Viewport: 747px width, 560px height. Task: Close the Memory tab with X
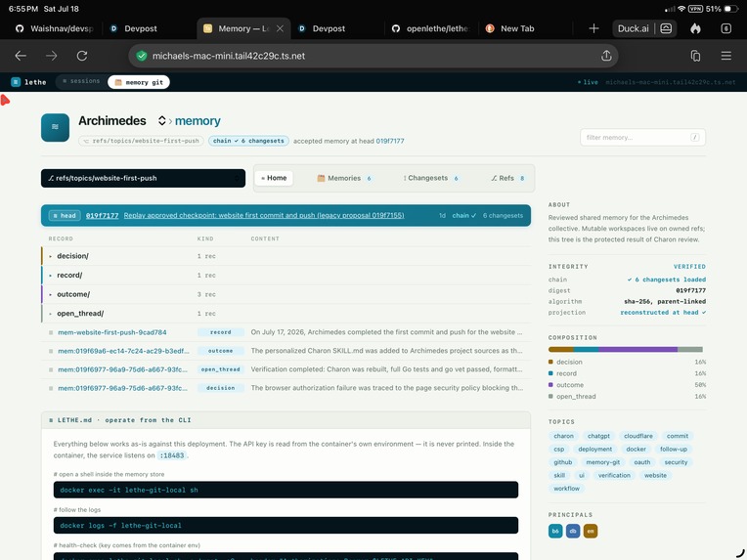click(280, 28)
